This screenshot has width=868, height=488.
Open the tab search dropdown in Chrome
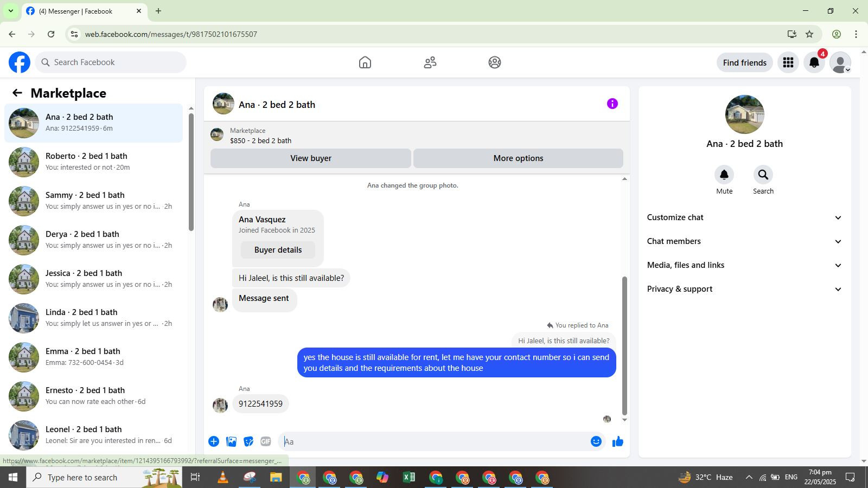pyautogui.click(x=10, y=11)
